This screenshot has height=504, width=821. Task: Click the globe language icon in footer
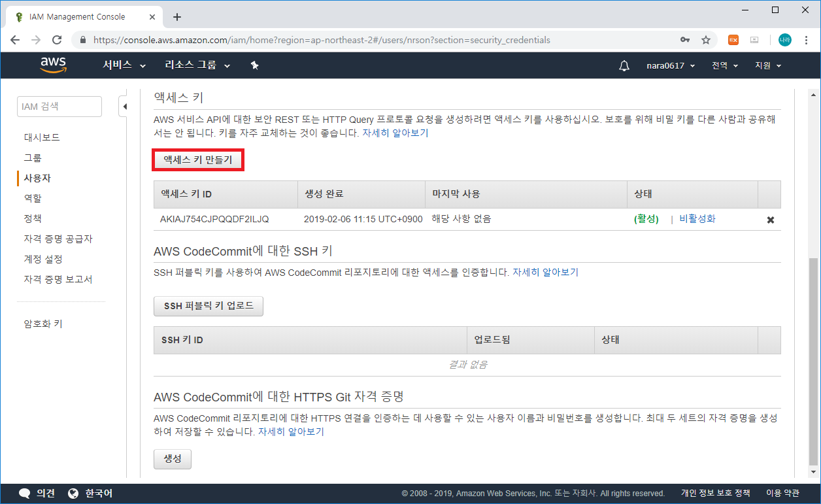coord(73,494)
